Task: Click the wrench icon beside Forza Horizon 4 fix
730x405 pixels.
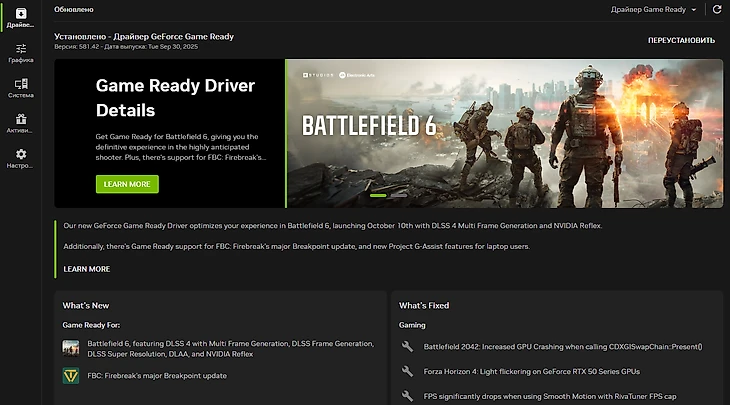Action: pos(407,372)
